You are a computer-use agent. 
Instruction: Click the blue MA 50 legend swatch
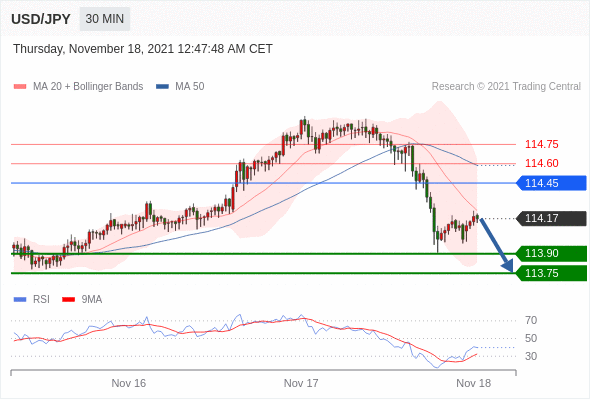pyautogui.click(x=162, y=87)
